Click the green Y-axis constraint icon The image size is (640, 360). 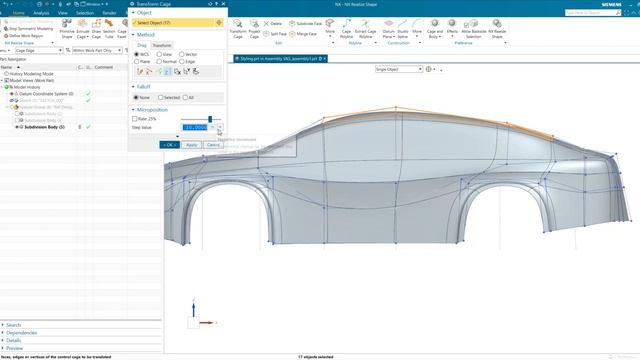(x=159, y=71)
